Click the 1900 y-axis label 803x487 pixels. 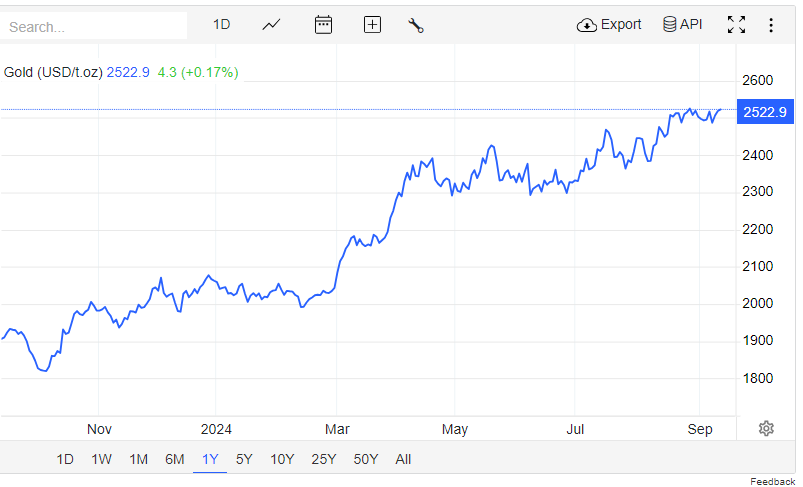coord(757,341)
